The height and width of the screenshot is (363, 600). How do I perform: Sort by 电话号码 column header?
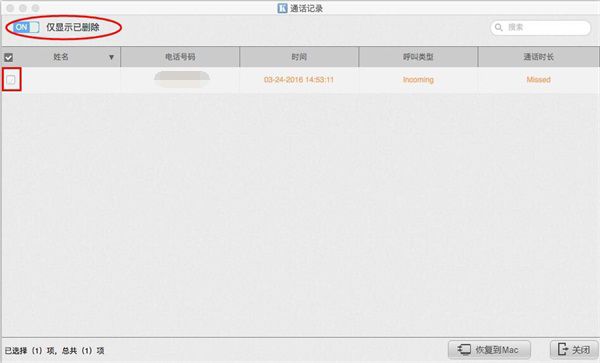click(180, 57)
